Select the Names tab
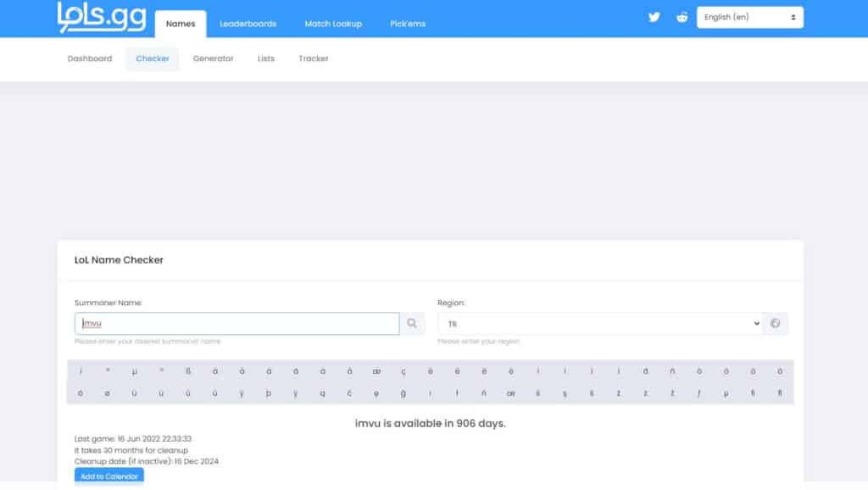This screenshot has width=868, height=490. [181, 24]
